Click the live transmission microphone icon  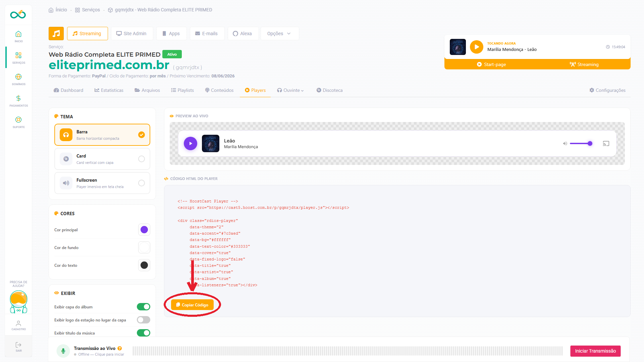coord(63,351)
